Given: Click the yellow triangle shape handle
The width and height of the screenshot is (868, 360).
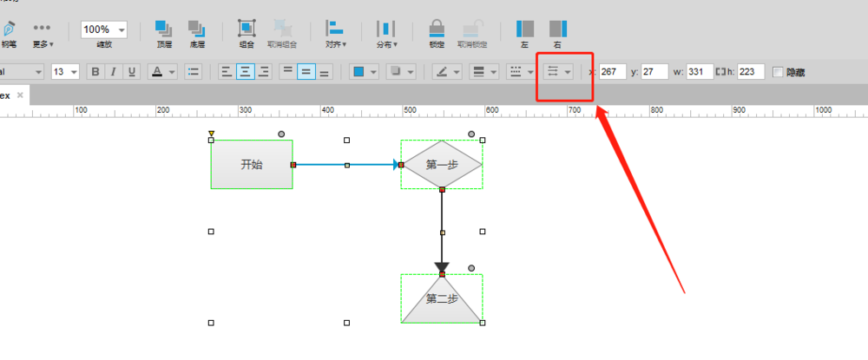Looking at the screenshot, I should click(x=211, y=134).
